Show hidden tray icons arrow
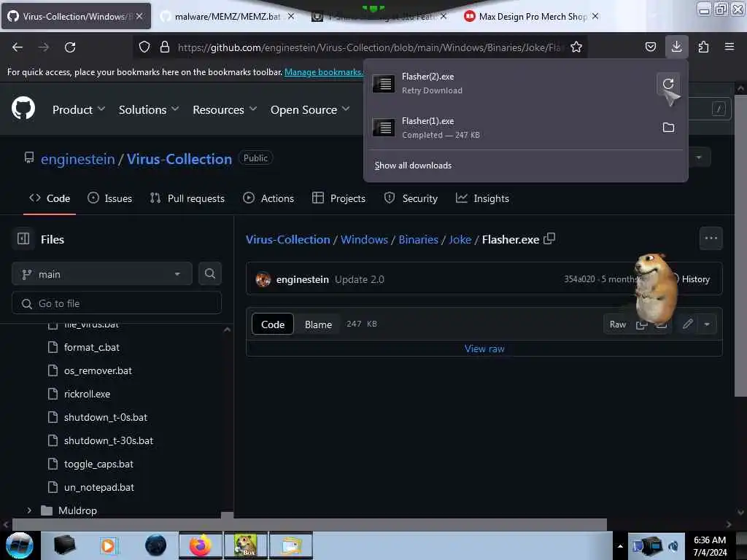The height and width of the screenshot is (560, 747). (x=620, y=546)
